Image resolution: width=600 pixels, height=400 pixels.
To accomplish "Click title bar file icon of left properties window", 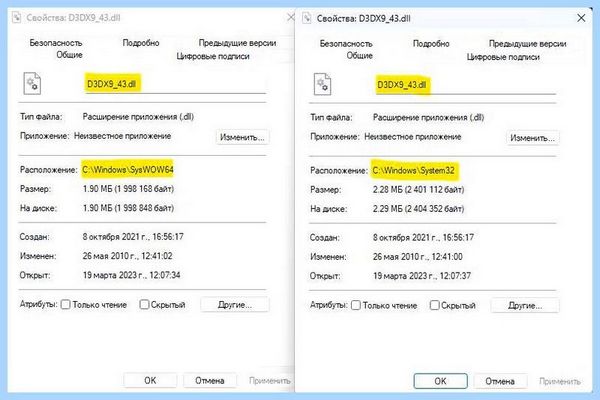I will 16,18.
